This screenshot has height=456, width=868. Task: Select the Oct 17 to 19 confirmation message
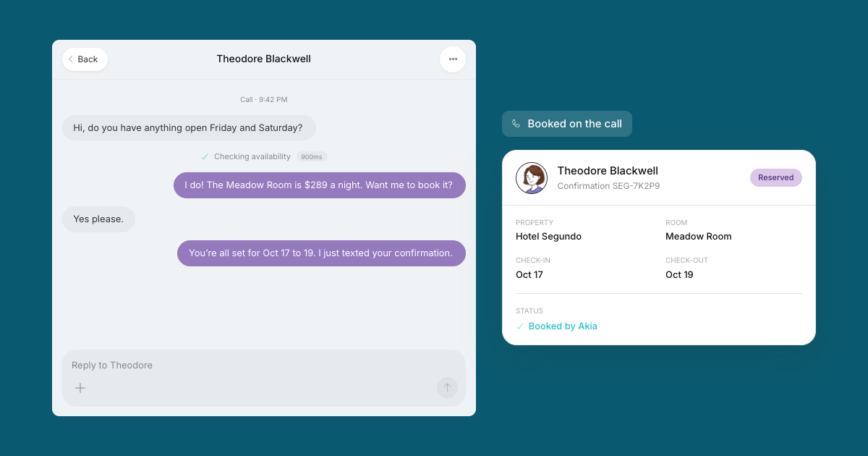point(321,253)
